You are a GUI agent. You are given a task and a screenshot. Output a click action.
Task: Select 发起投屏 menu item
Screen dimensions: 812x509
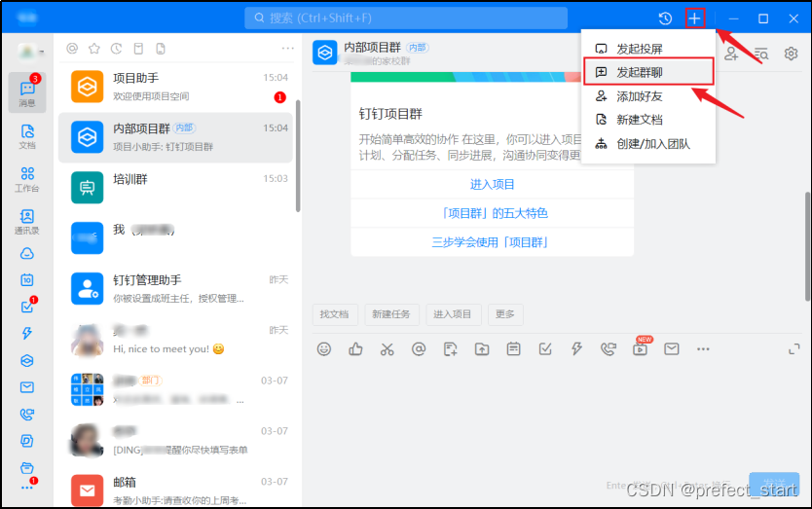coord(648,49)
